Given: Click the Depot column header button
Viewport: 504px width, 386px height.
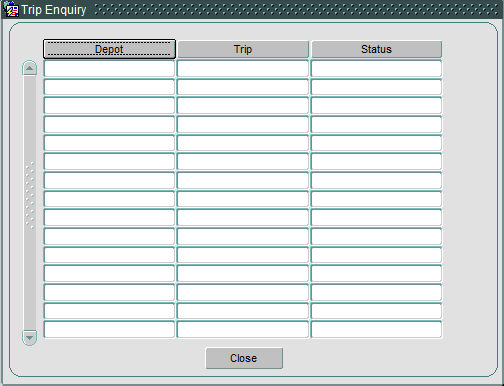Looking at the screenshot, I should click(109, 49).
